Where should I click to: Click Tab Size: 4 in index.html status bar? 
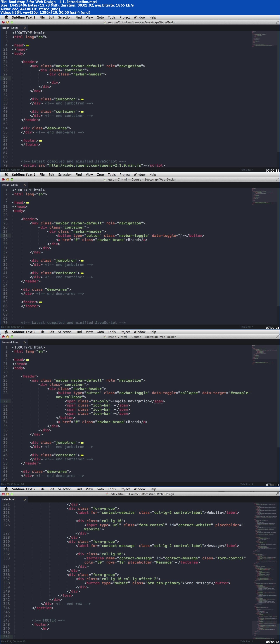click(247, 641)
